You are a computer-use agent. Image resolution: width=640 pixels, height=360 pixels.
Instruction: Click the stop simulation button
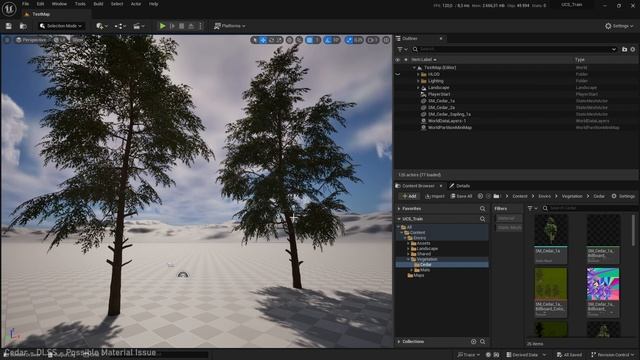coord(182,26)
